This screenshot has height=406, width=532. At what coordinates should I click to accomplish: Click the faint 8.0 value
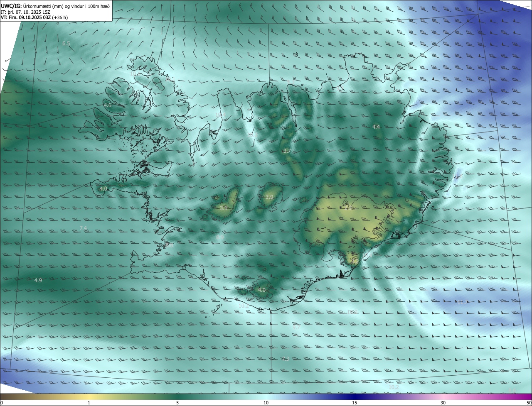click(x=170, y=245)
